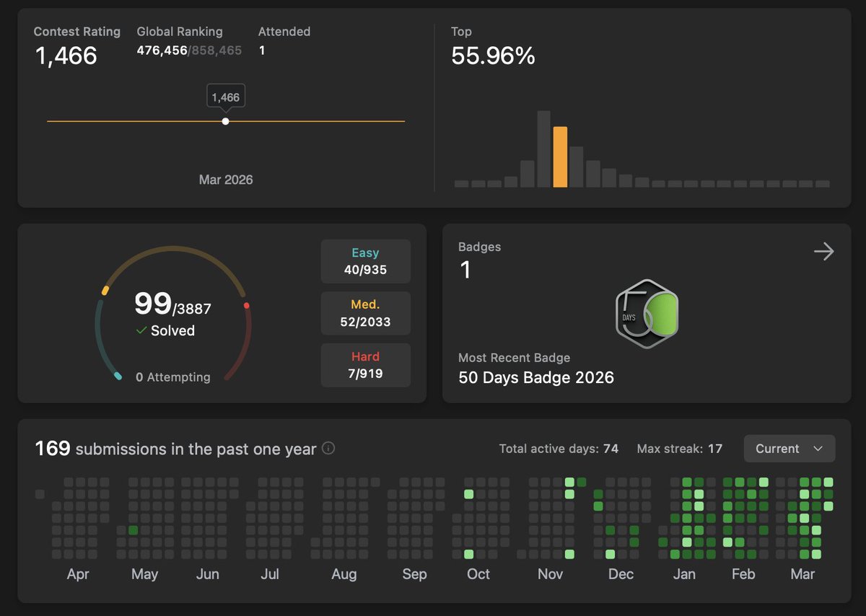This screenshot has height=616, width=866.
Task: Click the tallest histogram bar
Action: point(544,149)
